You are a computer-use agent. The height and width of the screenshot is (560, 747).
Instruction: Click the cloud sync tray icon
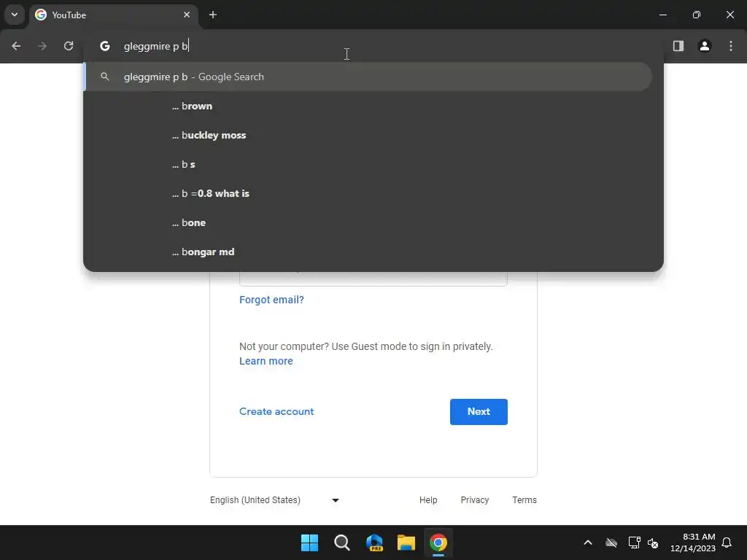(x=611, y=542)
